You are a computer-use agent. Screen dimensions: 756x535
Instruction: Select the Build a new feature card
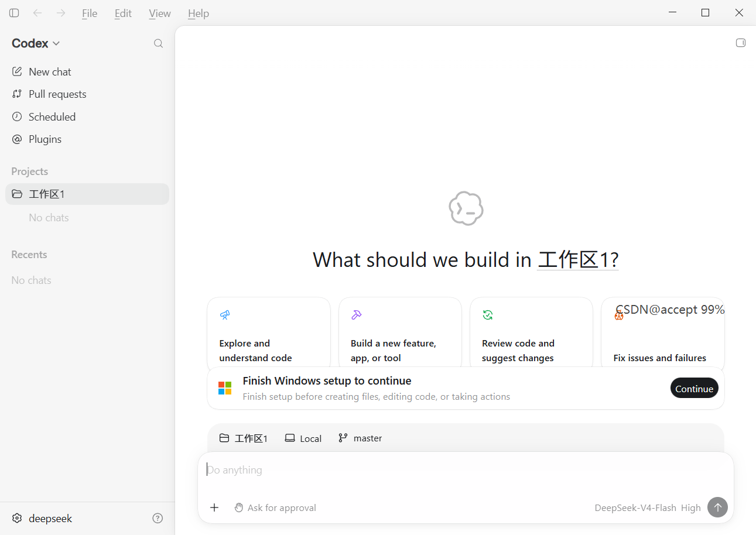[400, 332]
